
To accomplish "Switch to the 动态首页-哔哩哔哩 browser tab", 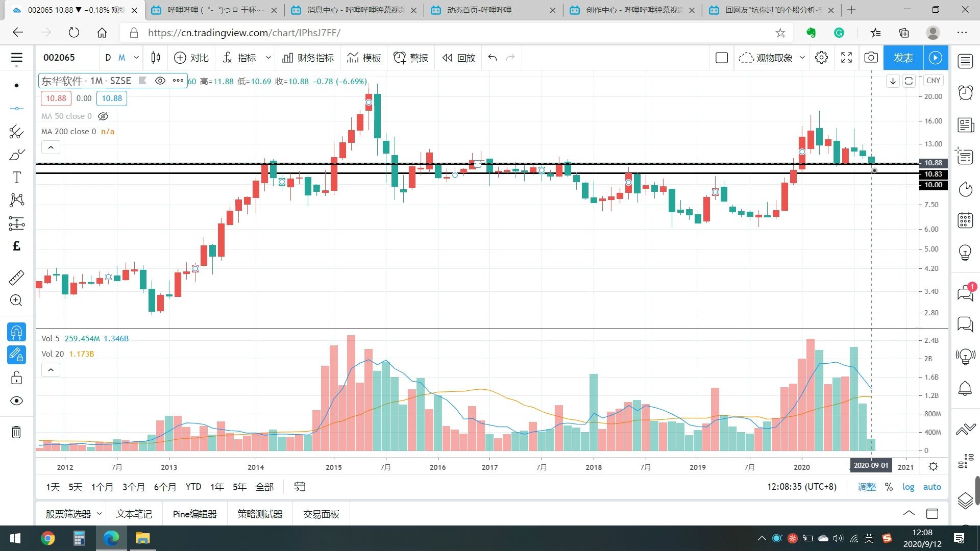I will tap(494, 10).
